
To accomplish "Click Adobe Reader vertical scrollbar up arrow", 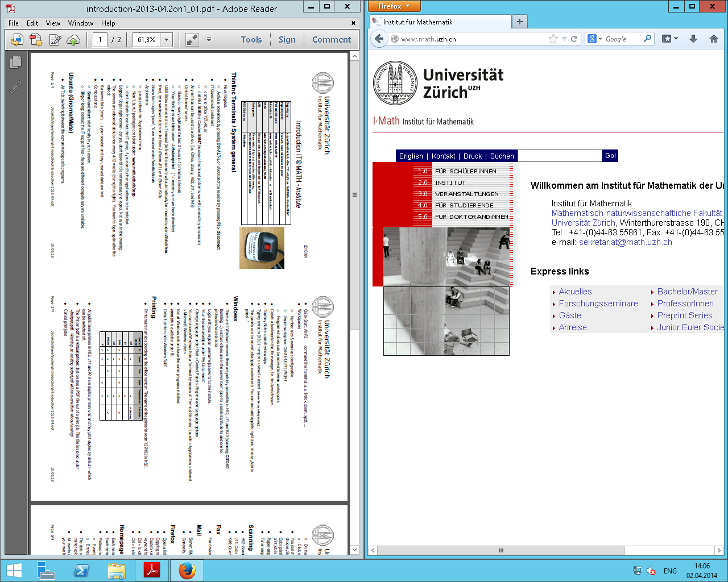I will click(354, 56).
